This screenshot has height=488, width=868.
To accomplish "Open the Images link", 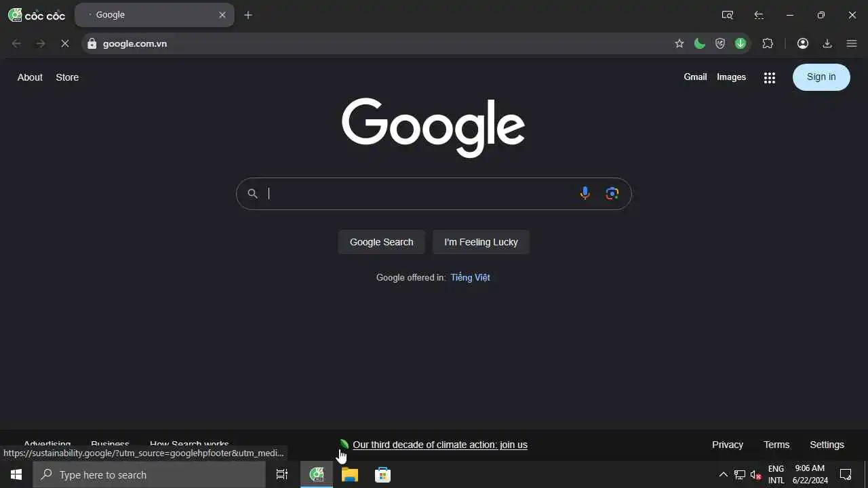I will pyautogui.click(x=731, y=77).
